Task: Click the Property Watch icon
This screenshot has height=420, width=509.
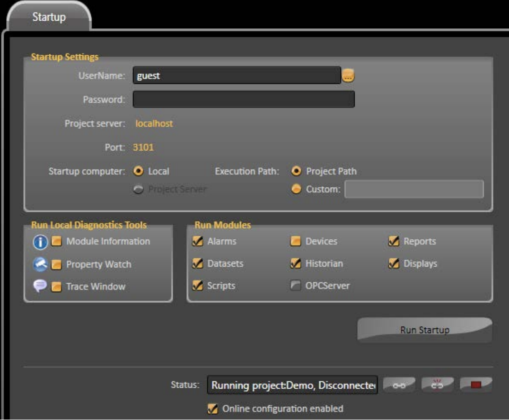Action: tap(40, 264)
